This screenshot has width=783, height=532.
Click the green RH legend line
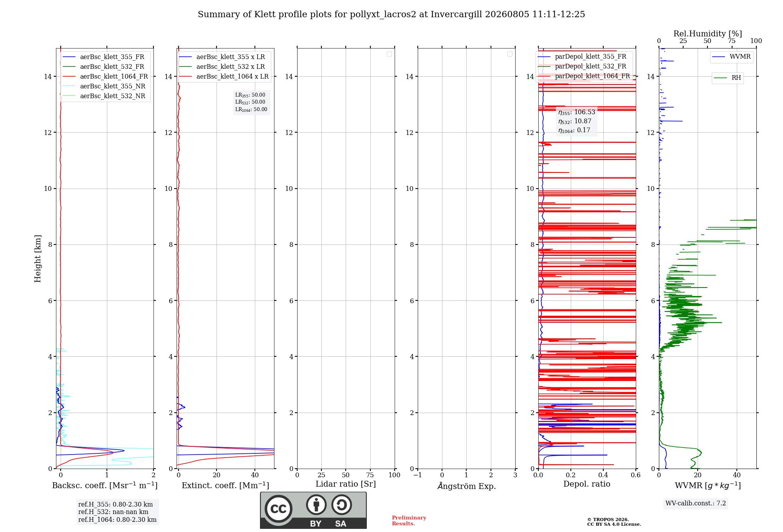click(720, 78)
